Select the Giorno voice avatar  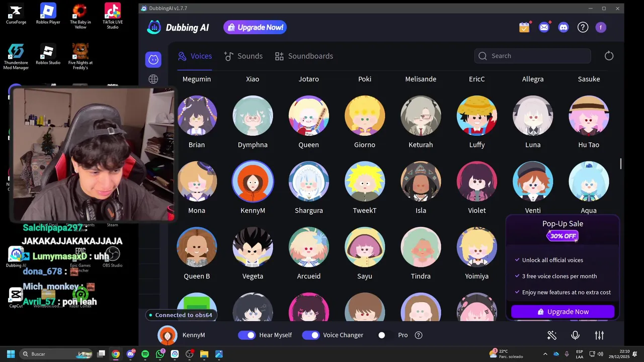[x=365, y=116]
